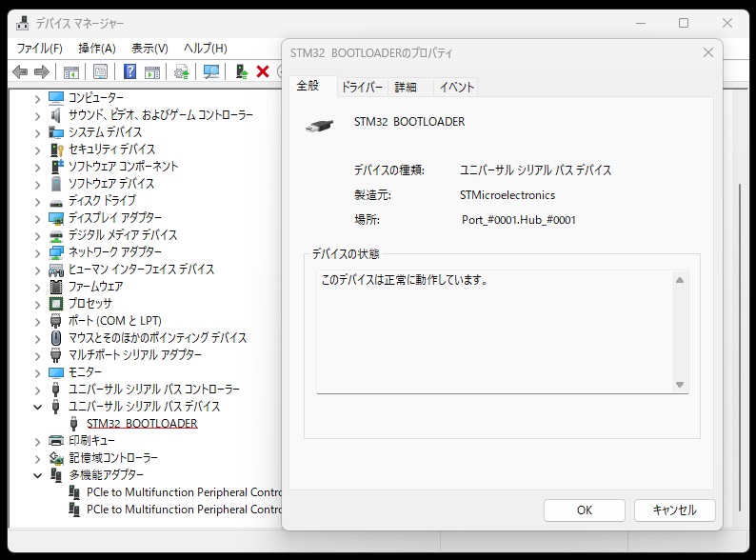The height and width of the screenshot is (560, 756).
Task: Select first PCIe to Multifunction Peripheral Controller
Action: [x=184, y=492]
